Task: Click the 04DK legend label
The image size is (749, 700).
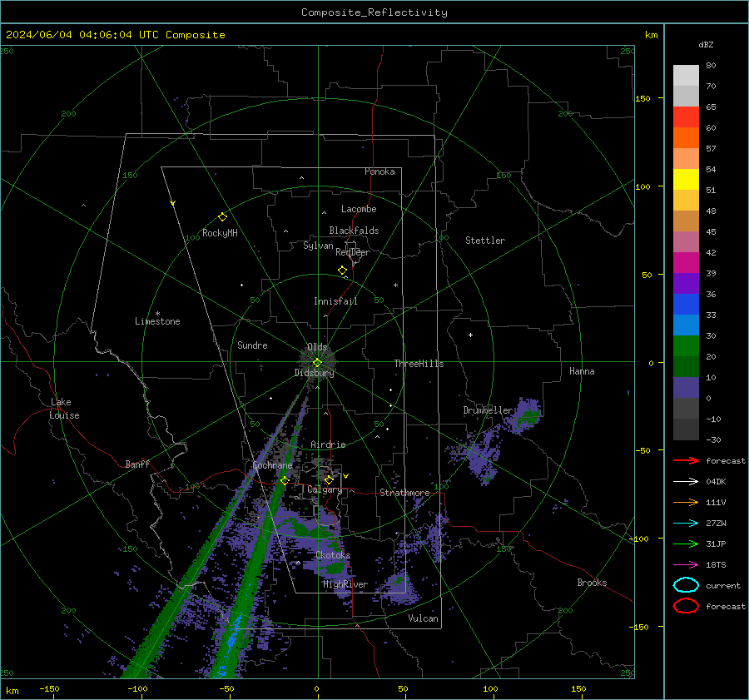Action: 716,482
